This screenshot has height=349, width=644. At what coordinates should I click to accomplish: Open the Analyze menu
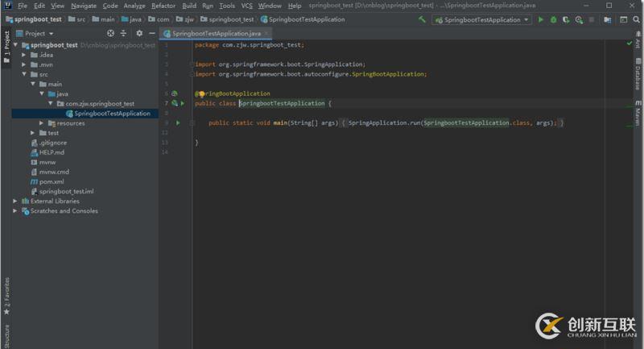tap(134, 6)
